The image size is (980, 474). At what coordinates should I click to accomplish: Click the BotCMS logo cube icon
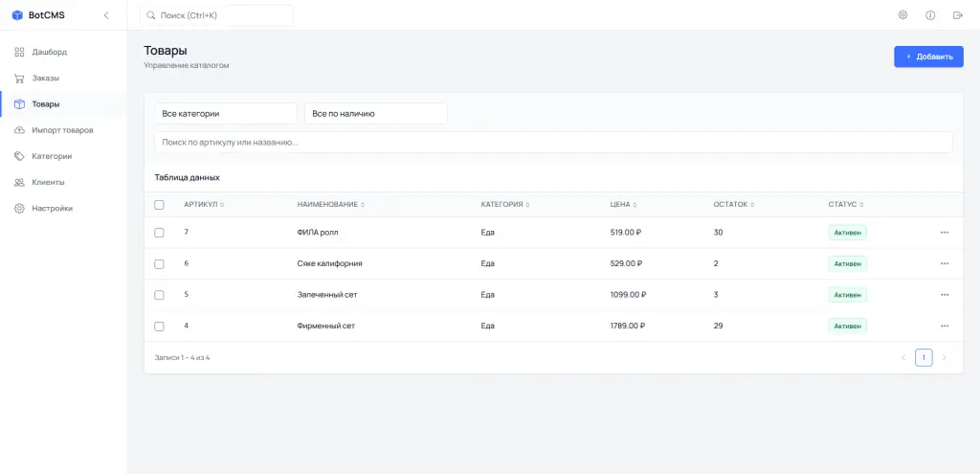(17, 15)
